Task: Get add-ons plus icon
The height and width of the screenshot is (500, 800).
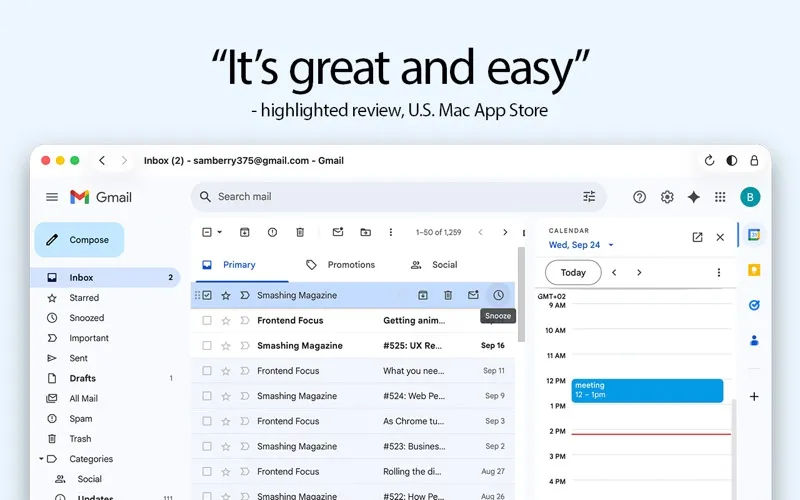Action: (x=754, y=396)
